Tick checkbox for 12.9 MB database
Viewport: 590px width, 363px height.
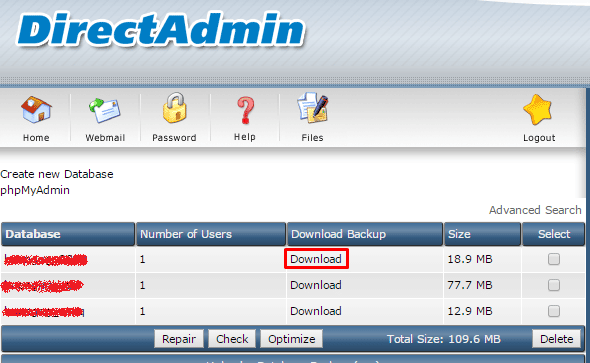coord(554,311)
